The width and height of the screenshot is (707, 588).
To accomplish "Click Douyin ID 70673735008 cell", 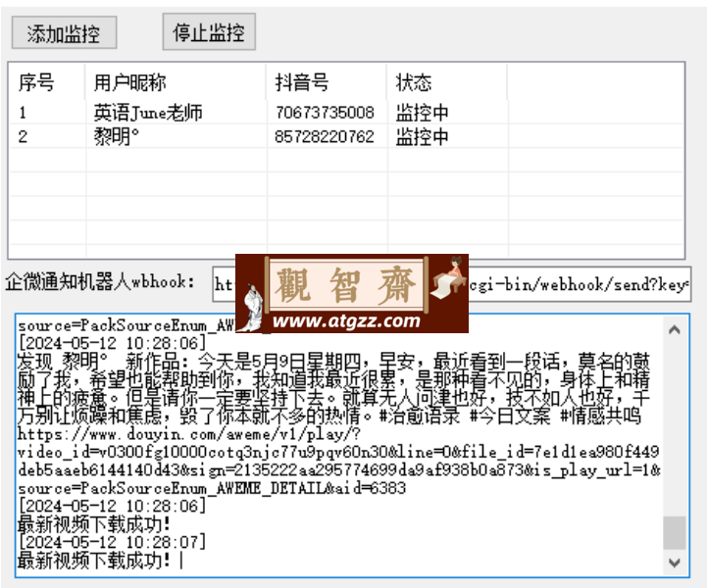I will tap(325, 112).
